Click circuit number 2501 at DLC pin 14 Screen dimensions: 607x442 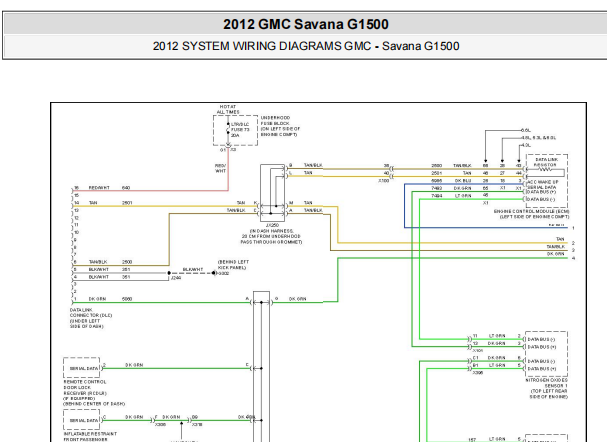click(127, 203)
